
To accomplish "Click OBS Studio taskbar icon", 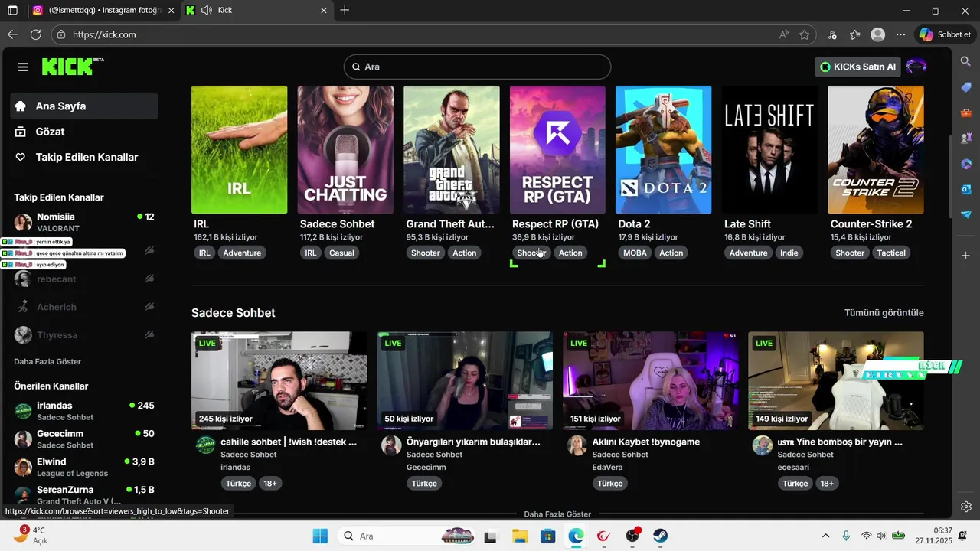I will pos(632,536).
